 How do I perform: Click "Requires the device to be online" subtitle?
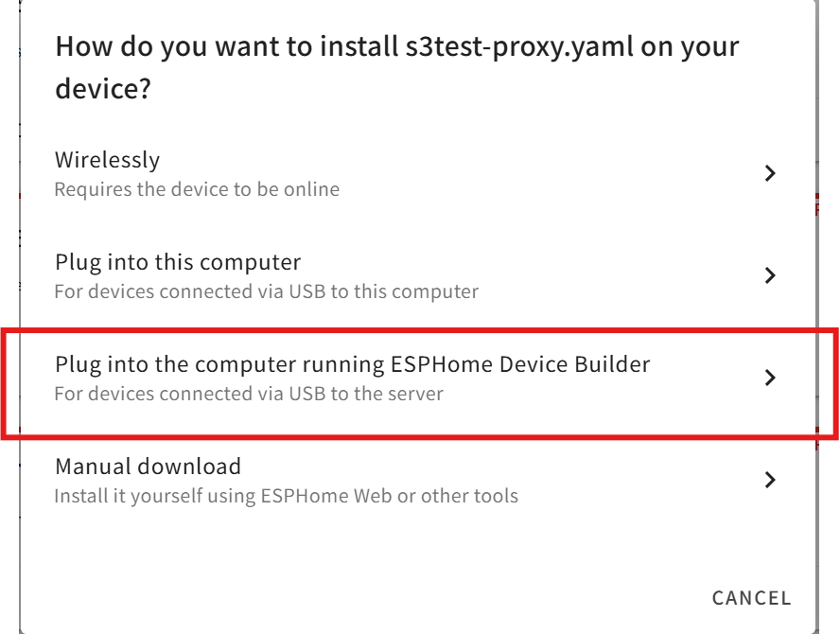(x=197, y=189)
